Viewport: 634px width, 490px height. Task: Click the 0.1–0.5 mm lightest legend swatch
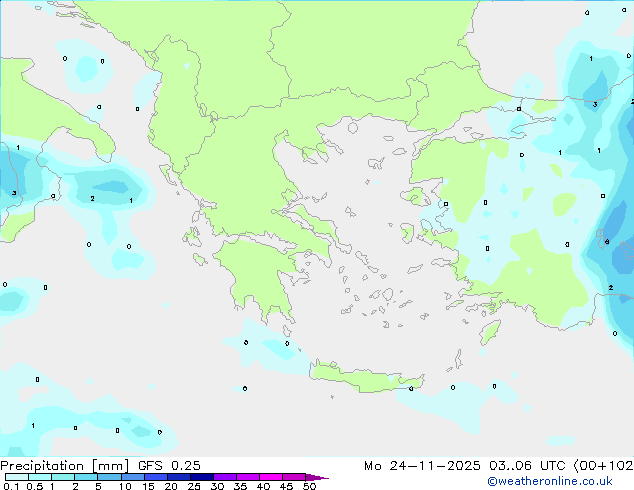coord(17,477)
